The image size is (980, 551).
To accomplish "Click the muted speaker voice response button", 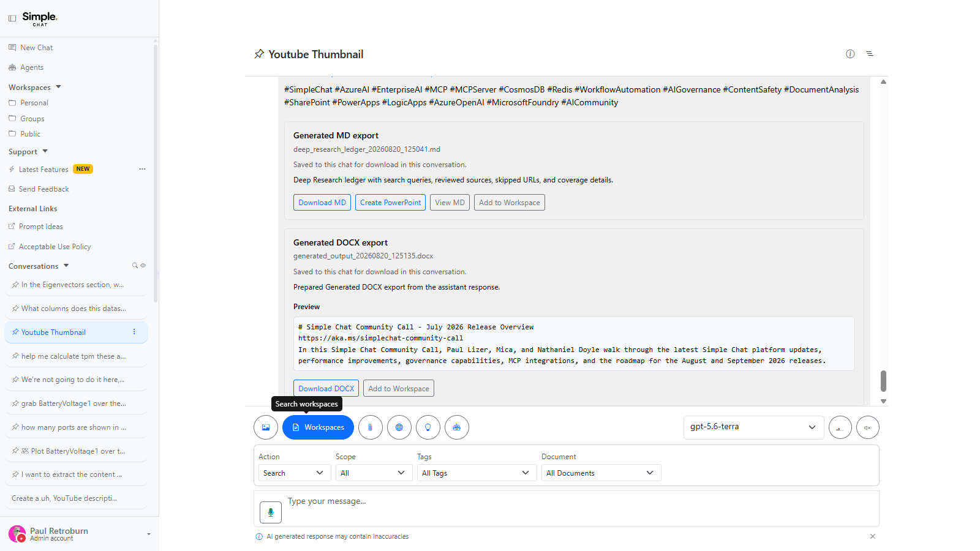I will point(868,427).
